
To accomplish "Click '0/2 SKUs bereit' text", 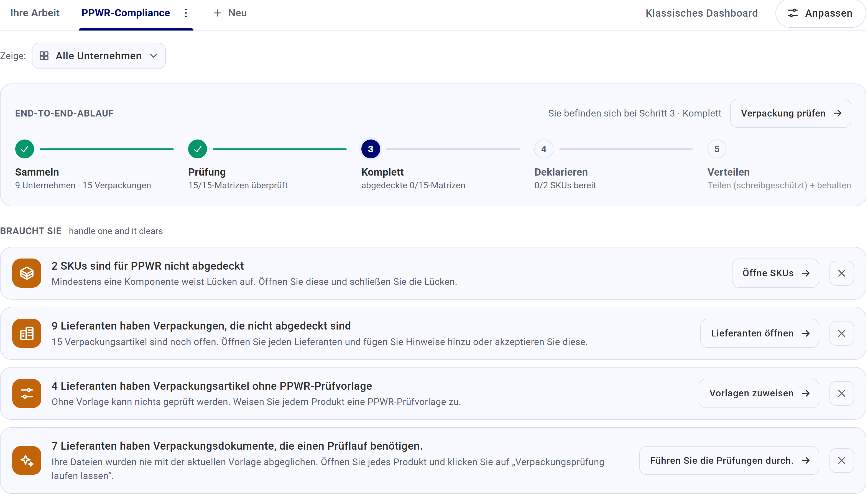I will [565, 185].
